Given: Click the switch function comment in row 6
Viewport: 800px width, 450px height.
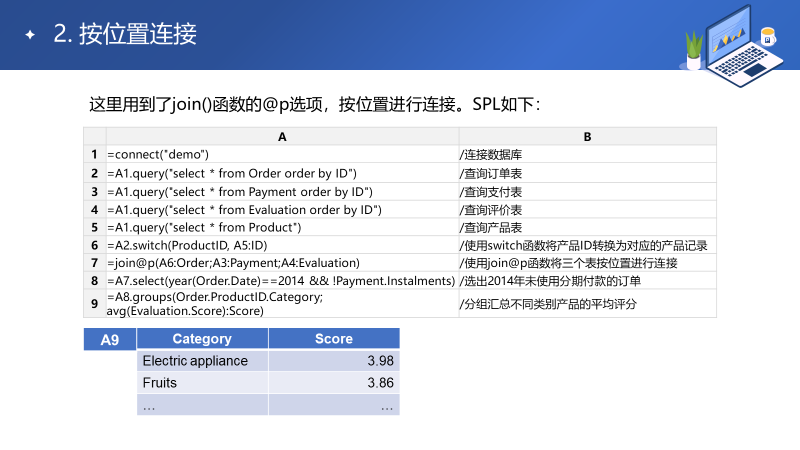Looking at the screenshot, I should pos(584,245).
